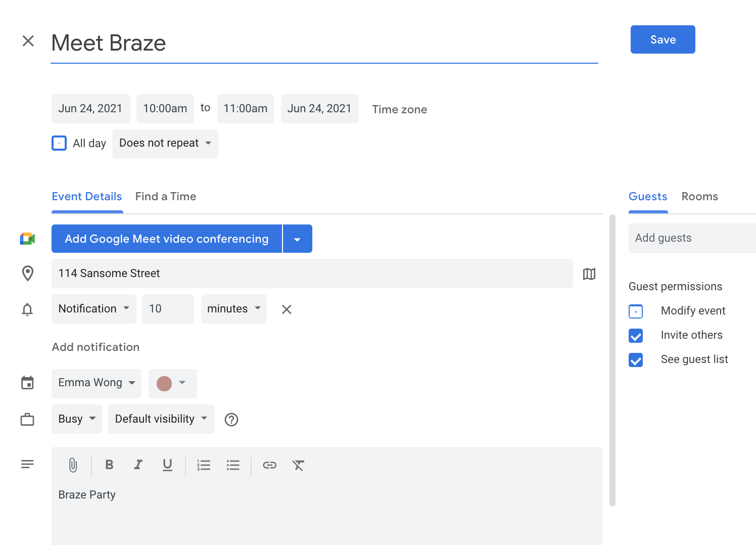Click the location pin icon

28,274
